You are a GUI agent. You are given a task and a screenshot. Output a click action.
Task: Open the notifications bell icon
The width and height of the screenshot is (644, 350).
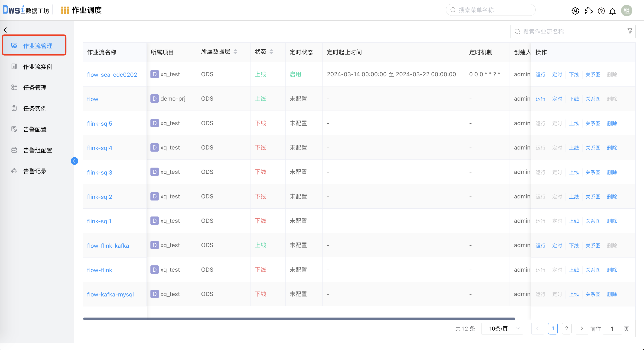[x=612, y=11]
